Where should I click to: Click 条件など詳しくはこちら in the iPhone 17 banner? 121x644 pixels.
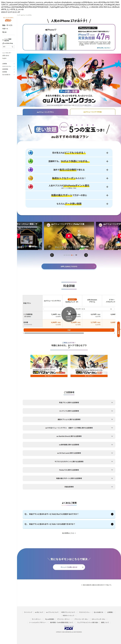(x=104, y=48)
